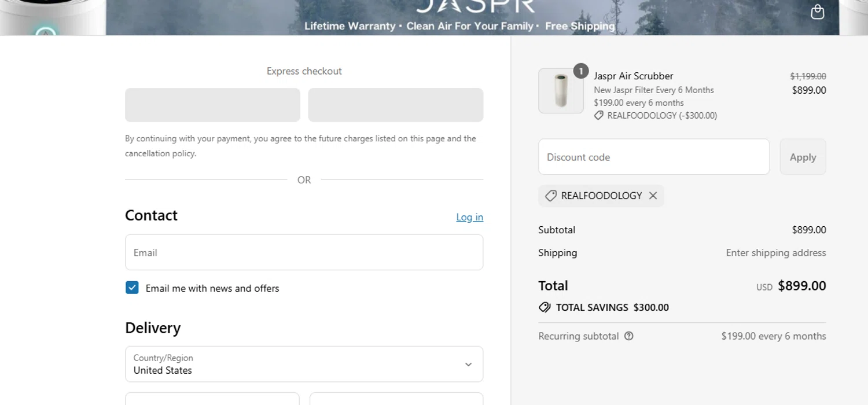Image resolution: width=868 pixels, height=405 pixels.
Task: Click the USD $899.00 total amount
Action: point(791,286)
